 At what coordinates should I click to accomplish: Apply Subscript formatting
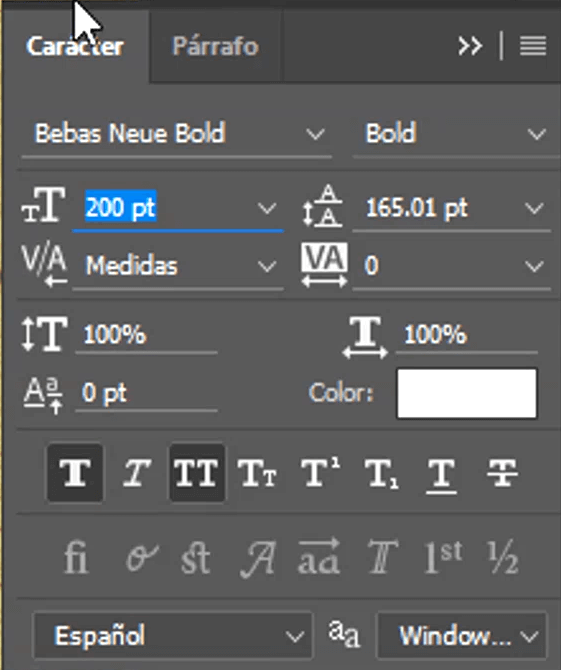coord(381,473)
